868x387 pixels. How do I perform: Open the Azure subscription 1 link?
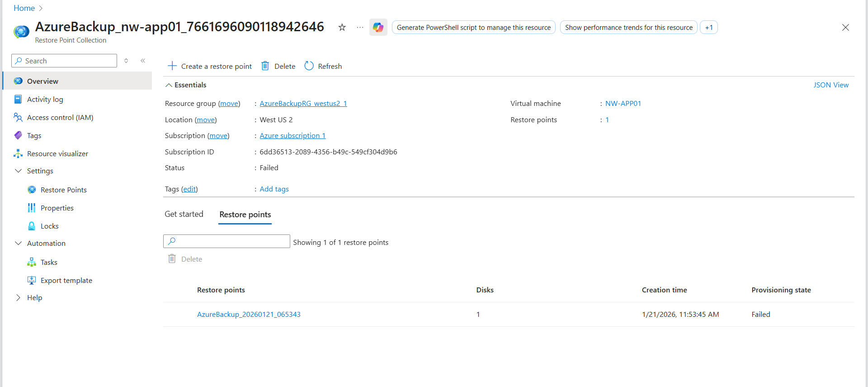pos(292,135)
